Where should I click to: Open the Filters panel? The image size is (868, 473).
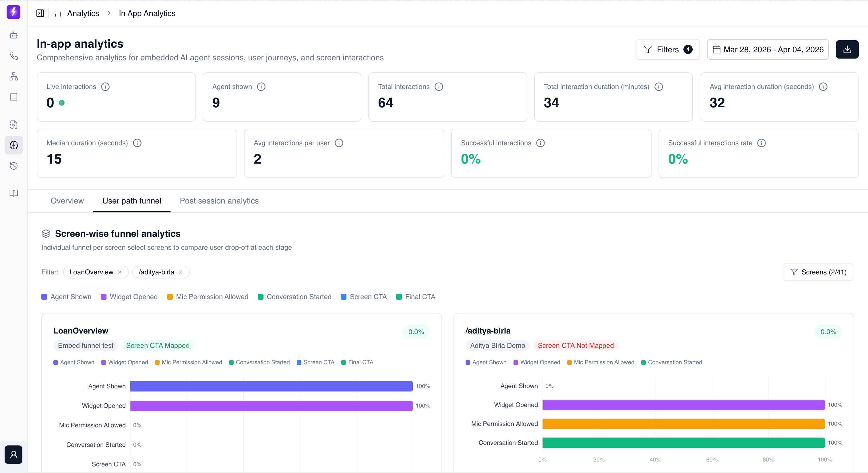[x=667, y=49]
